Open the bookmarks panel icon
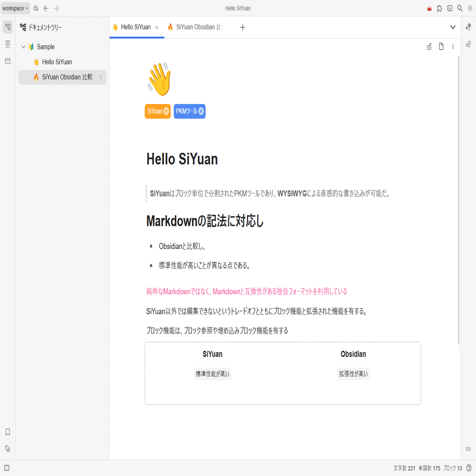The image size is (476, 476). (8, 432)
